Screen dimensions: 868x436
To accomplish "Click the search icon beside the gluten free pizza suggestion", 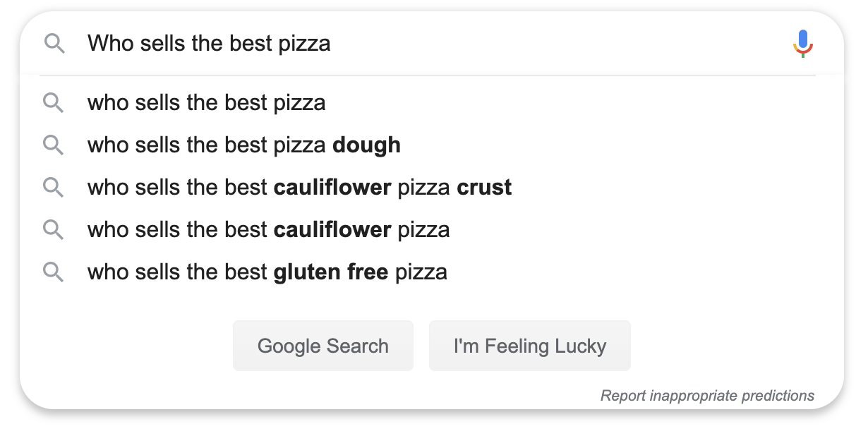I will point(54,272).
